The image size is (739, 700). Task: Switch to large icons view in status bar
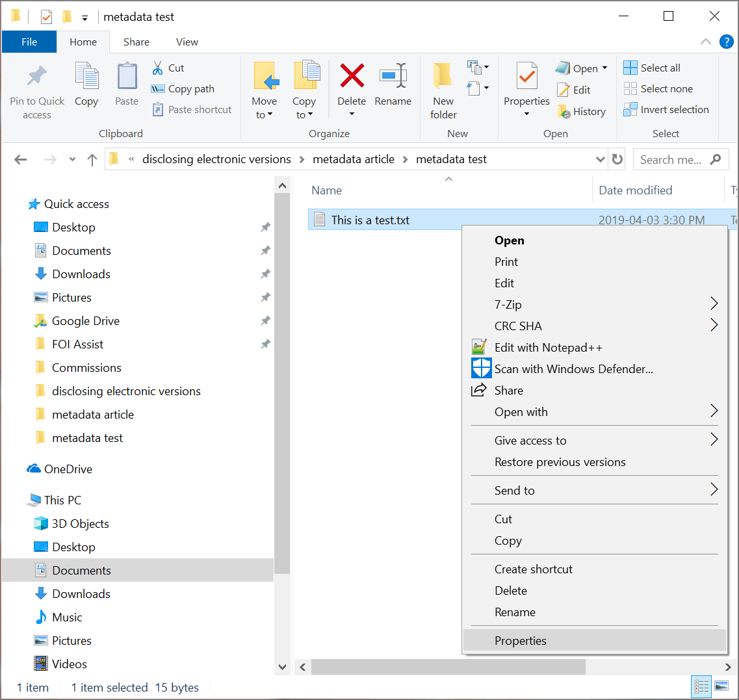721,686
